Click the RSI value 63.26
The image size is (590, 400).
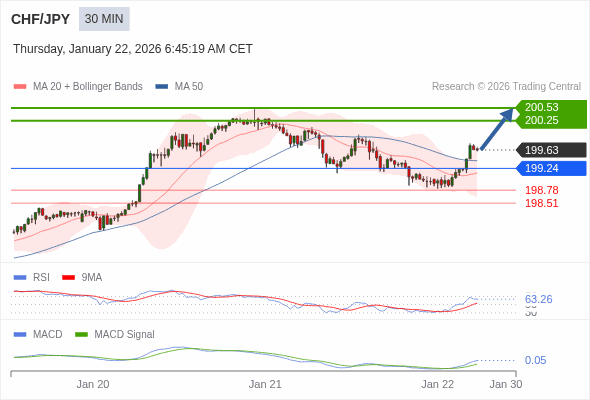(539, 299)
